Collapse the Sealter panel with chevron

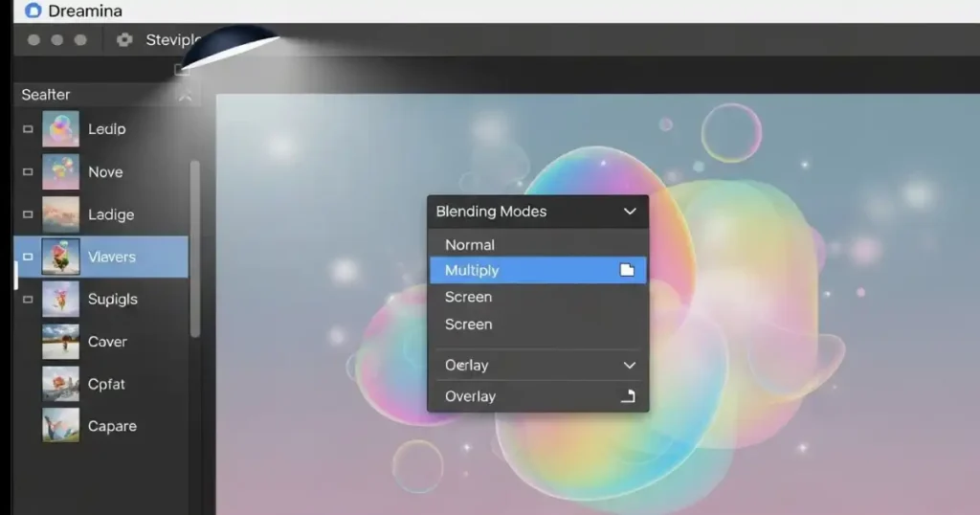[186, 96]
